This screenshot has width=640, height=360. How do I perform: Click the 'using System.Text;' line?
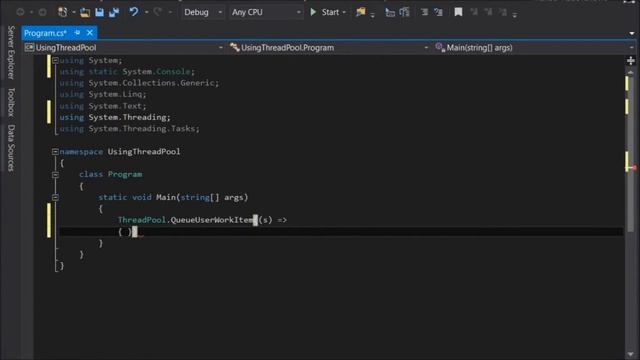pyautogui.click(x=103, y=106)
